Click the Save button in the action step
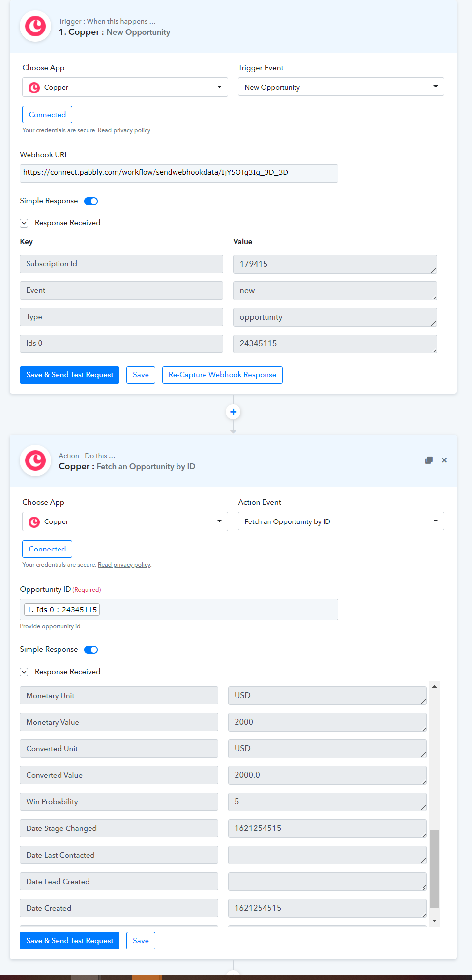472x980 pixels. tap(141, 941)
